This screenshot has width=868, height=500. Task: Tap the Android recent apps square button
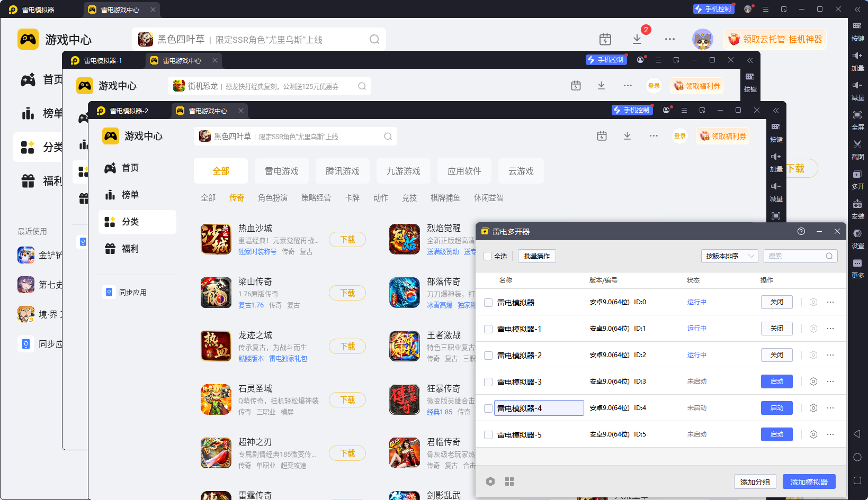point(857,480)
